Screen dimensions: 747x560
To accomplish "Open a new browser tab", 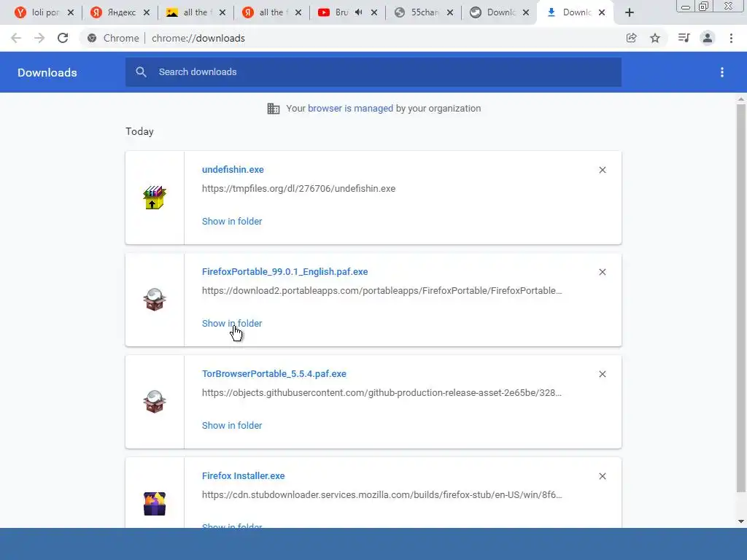I will pyautogui.click(x=630, y=12).
